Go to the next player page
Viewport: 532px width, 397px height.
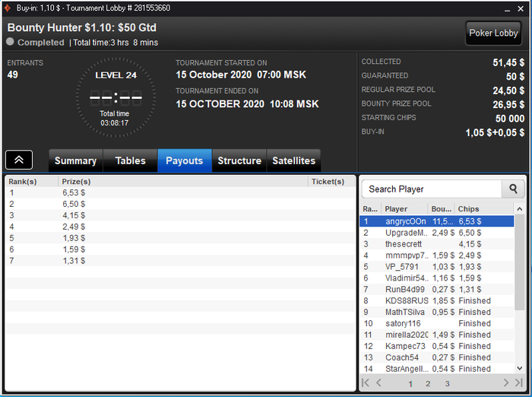(x=505, y=383)
